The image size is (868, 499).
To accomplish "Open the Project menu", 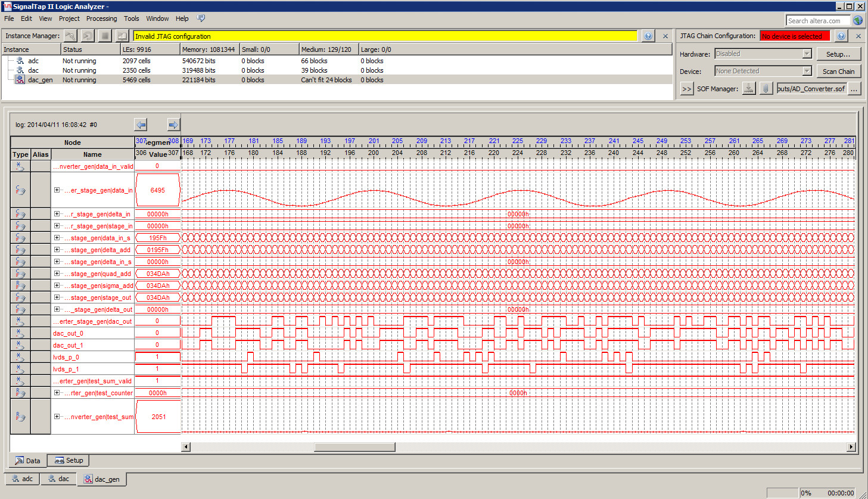I will [69, 18].
